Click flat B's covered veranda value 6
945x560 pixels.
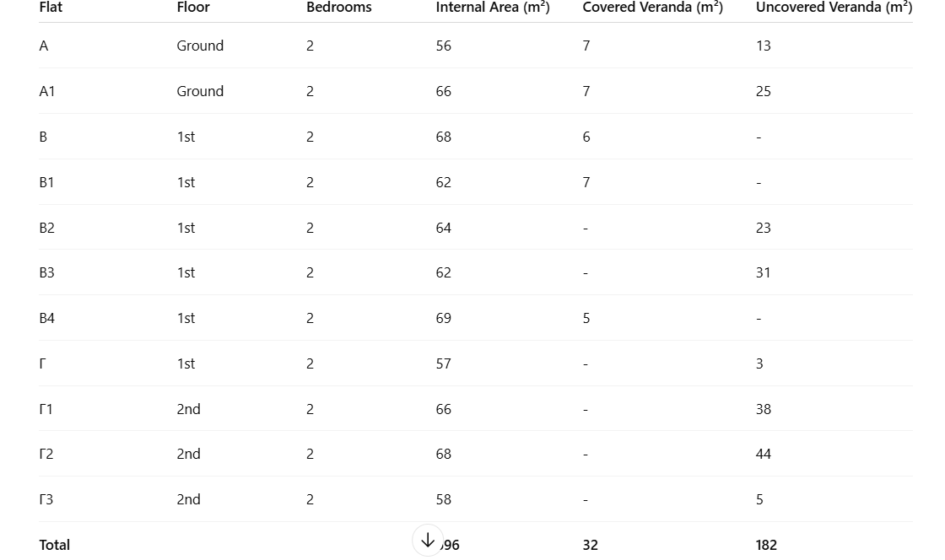[586, 137]
